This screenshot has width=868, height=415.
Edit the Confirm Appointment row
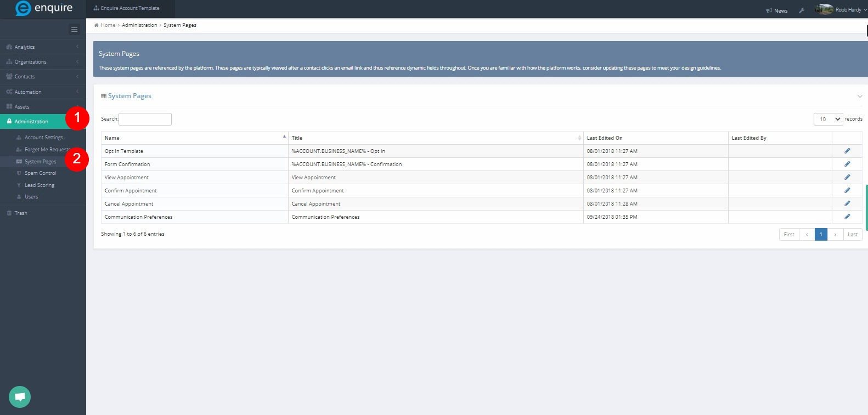[847, 190]
